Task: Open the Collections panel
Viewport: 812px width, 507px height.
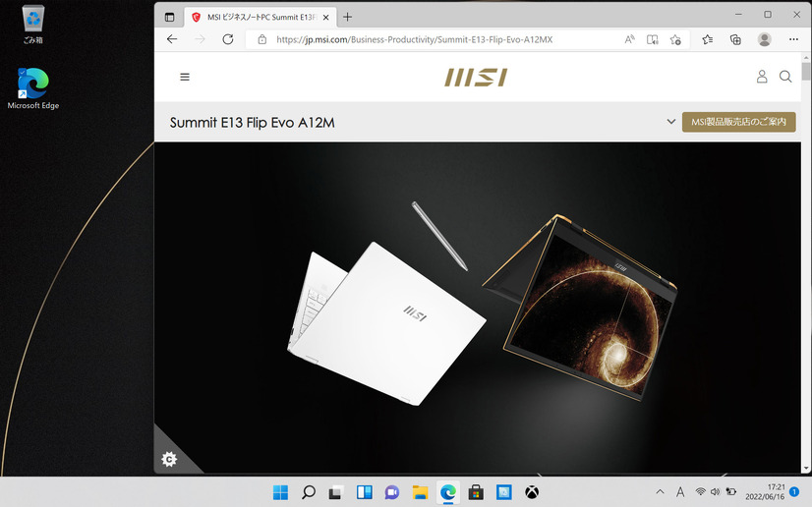Action: (x=735, y=39)
